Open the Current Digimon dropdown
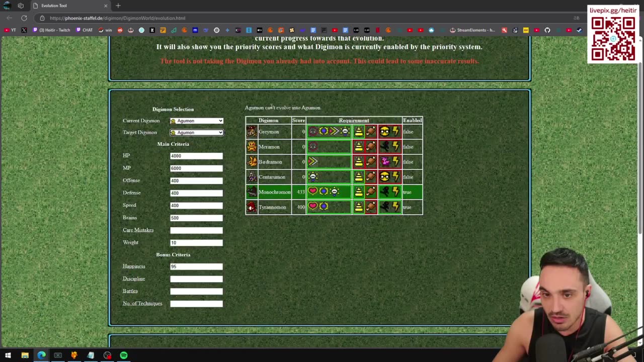 pos(197,121)
